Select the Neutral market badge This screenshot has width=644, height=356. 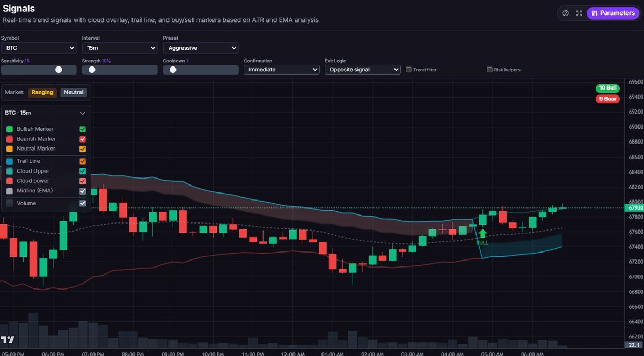[74, 92]
